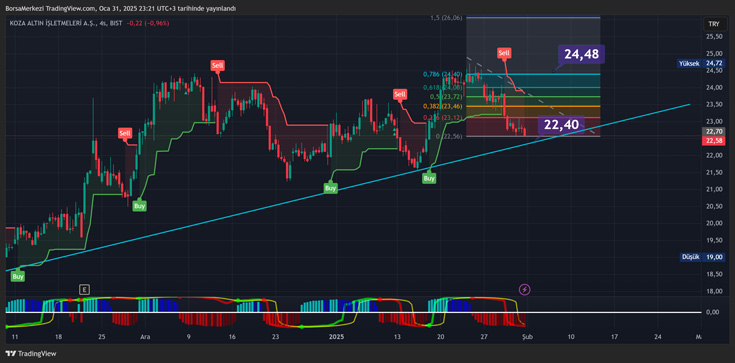This screenshot has height=363, width=735.
Task: Click the Buy signal above 2025 label
Action: click(330, 188)
